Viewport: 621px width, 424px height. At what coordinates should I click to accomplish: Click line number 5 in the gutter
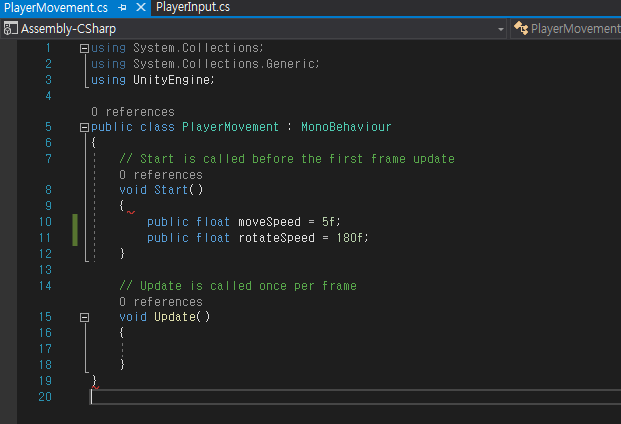pos(48,127)
